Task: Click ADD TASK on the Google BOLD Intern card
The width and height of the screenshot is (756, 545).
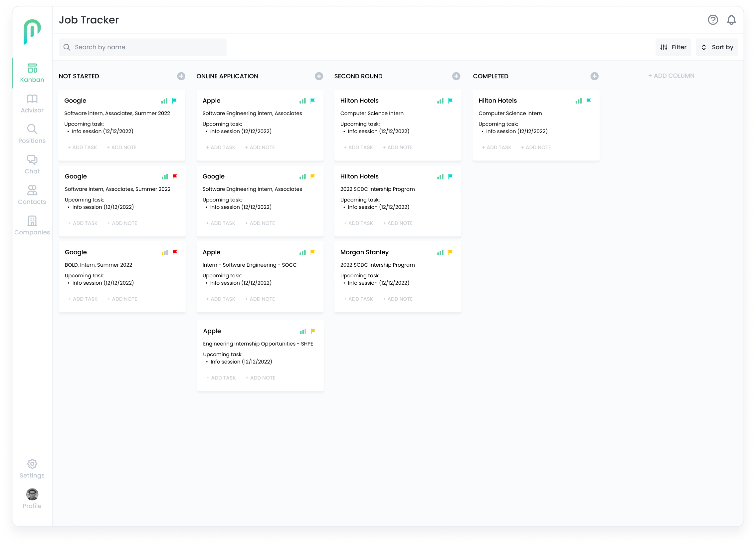Action: [83, 299]
